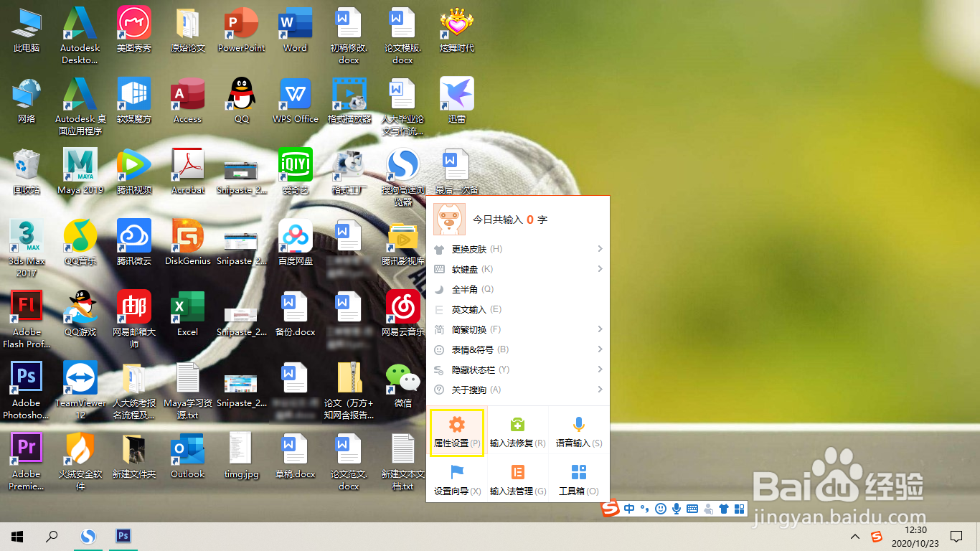
Task: Toggle the punctuation mode on the Sogou status bar
Action: pyautogui.click(x=644, y=509)
